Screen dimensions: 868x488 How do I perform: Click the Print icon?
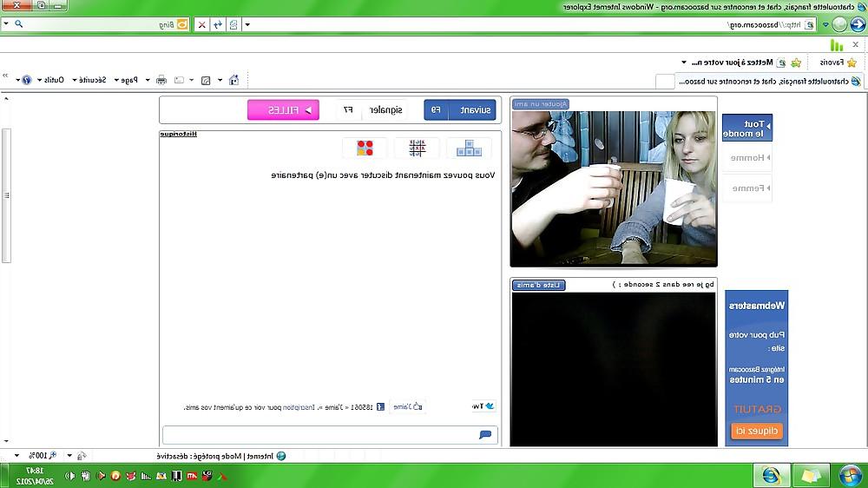click(x=161, y=80)
